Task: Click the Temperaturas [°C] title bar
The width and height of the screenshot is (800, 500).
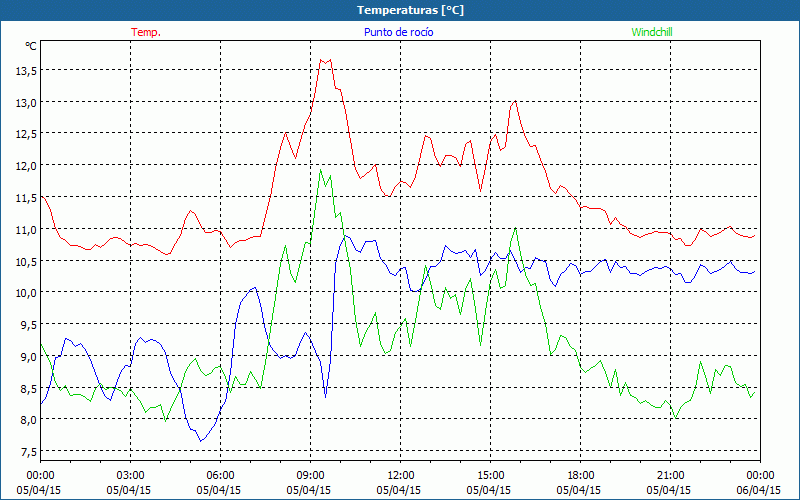Action: 400,10
